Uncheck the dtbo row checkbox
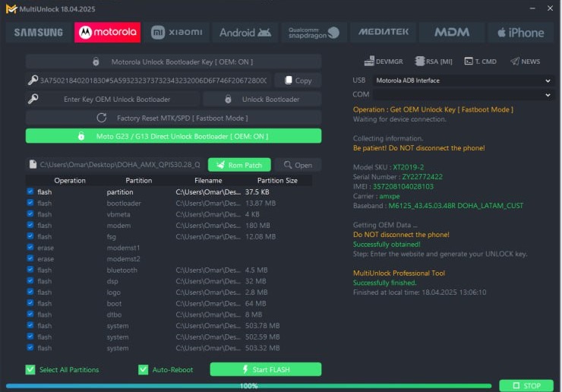562x392 pixels. [x=30, y=314]
